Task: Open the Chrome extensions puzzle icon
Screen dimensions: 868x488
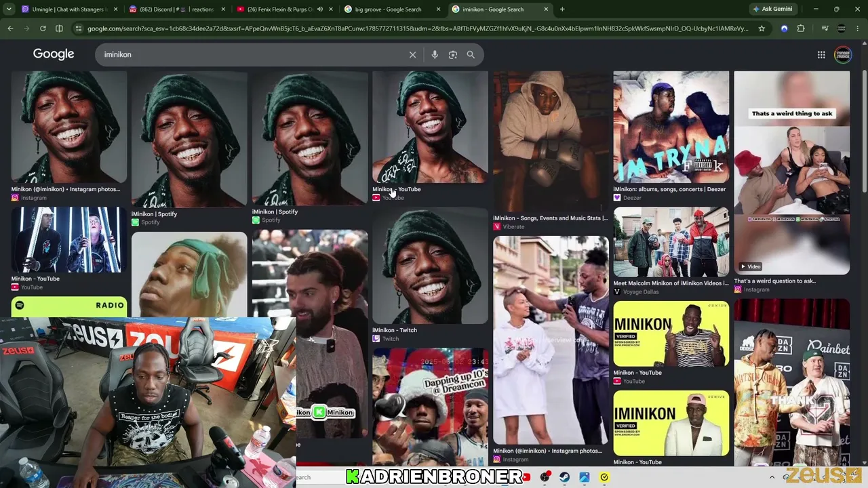Action: [x=801, y=28]
